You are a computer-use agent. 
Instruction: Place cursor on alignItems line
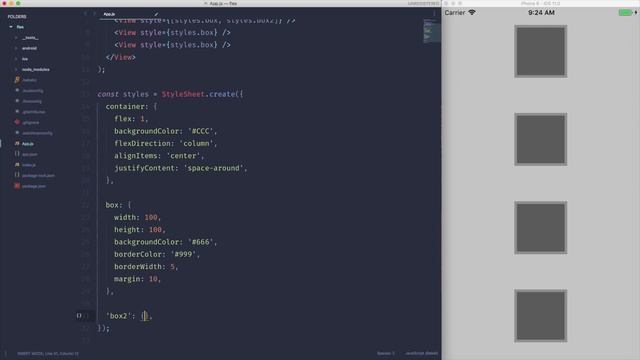(x=159, y=156)
